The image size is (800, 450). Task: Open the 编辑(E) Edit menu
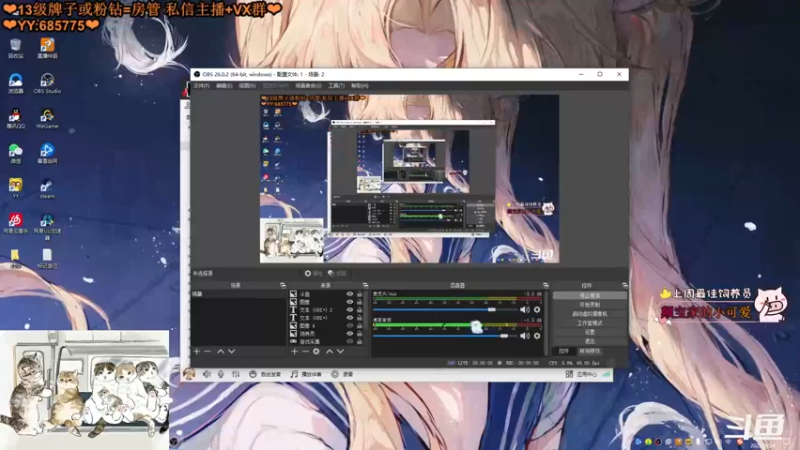[224, 86]
